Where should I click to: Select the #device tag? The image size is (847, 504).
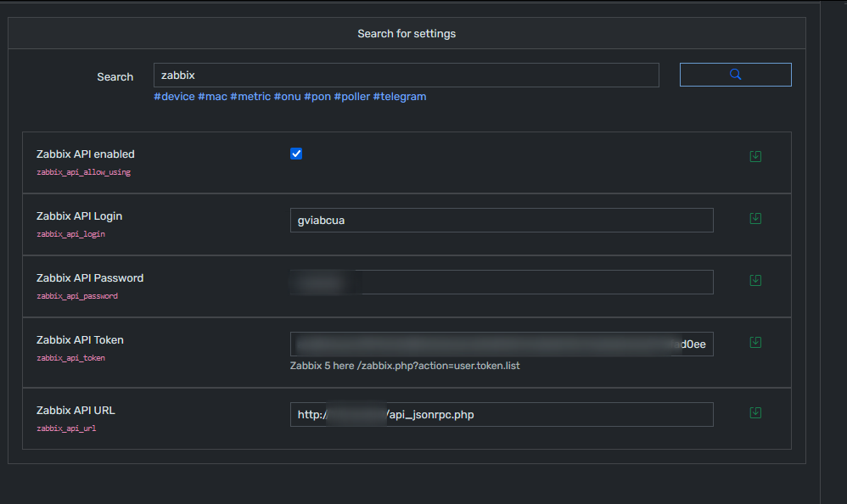coord(174,97)
